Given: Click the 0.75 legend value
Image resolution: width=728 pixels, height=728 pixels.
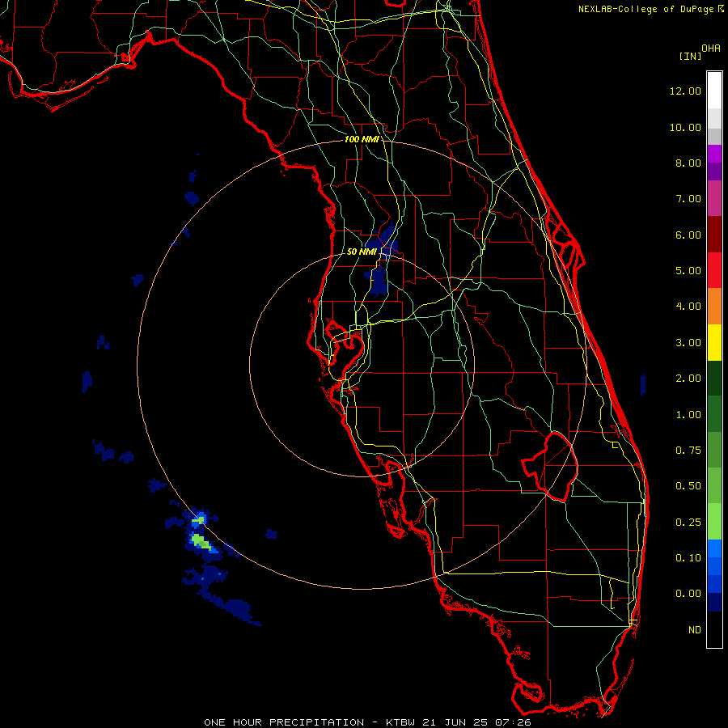Looking at the screenshot, I should pyautogui.click(x=688, y=451).
